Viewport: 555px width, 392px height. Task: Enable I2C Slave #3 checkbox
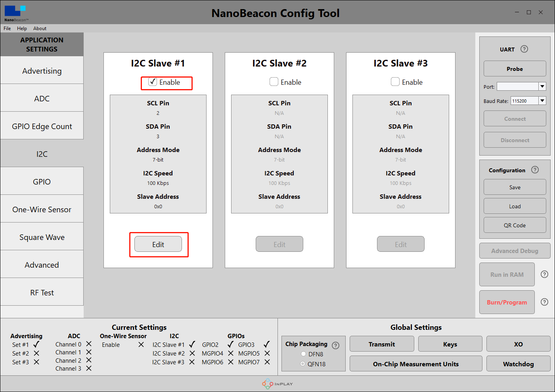pyautogui.click(x=395, y=82)
